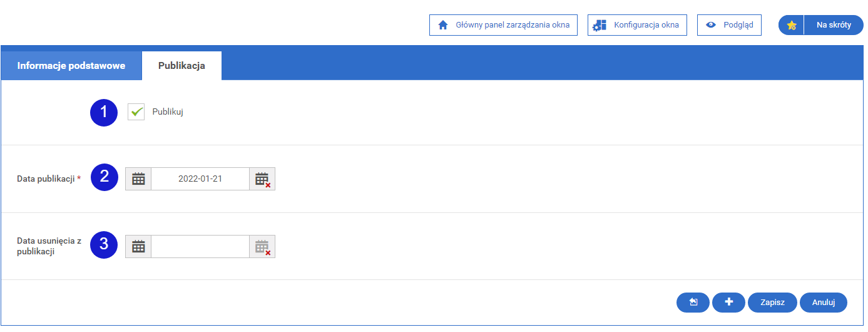The height and width of the screenshot is (332, 868).
Task: Click the Data publikacji field label
Action: coord(46,179)
